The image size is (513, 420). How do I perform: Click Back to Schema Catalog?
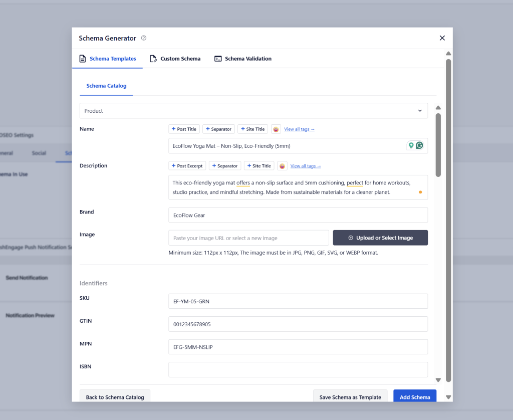coord(115,396)
